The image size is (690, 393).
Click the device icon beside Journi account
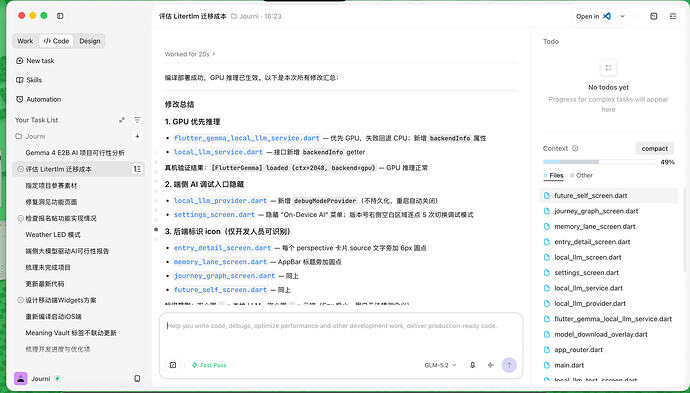click(137, 378)
